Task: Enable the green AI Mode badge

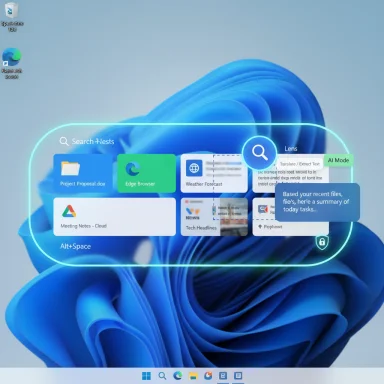Action: click(x=338, y=160)
